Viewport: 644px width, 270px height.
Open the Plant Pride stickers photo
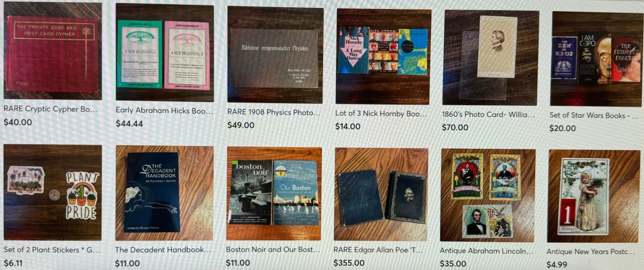tap(53, 192)
